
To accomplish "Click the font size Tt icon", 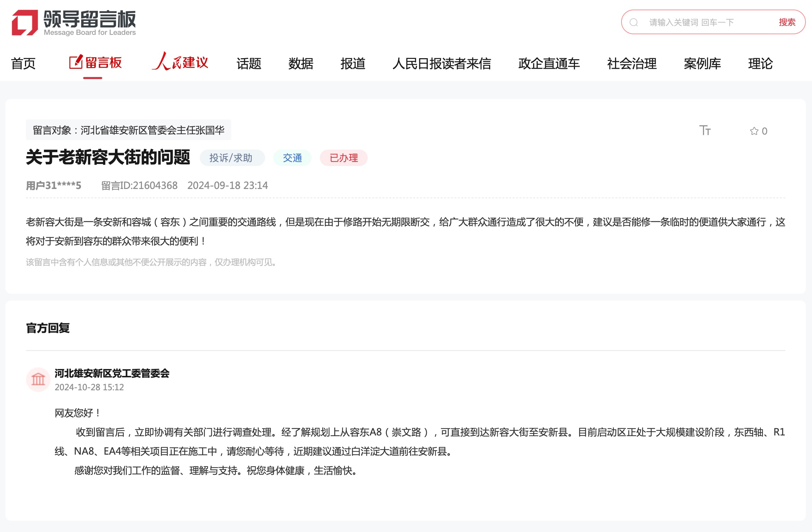I will (x=705, y=130).
